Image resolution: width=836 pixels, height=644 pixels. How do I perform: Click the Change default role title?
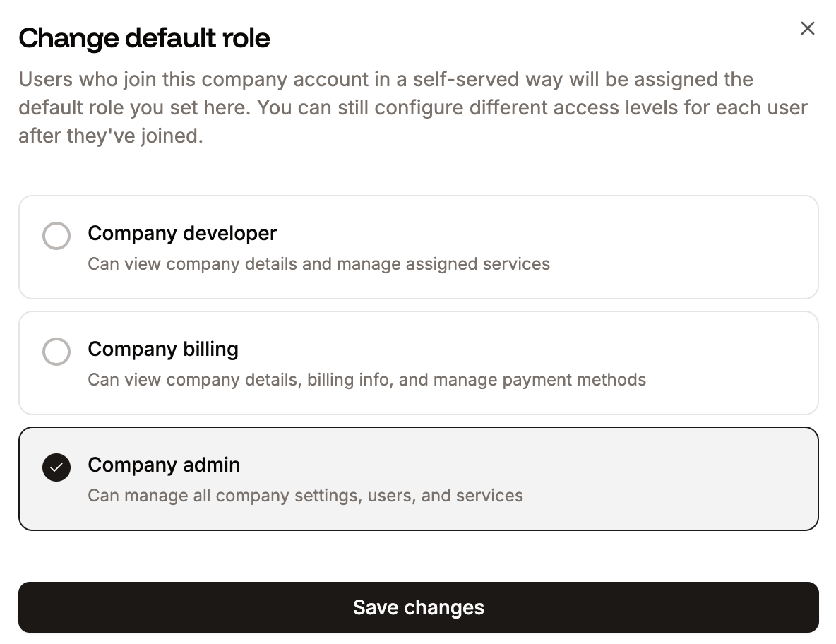click(145, 38)
